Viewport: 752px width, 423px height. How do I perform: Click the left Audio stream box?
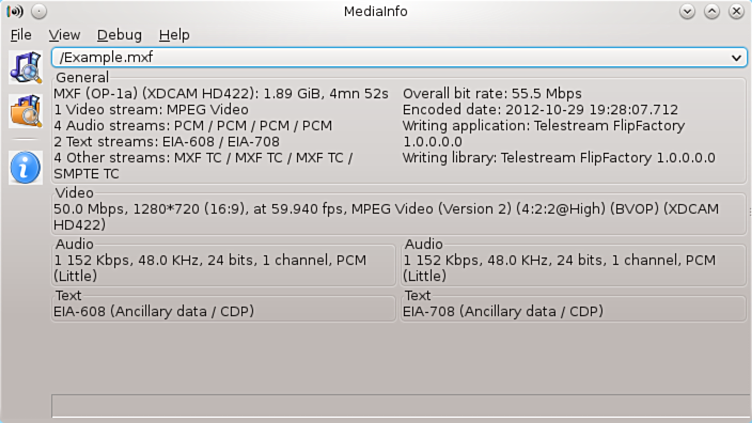pyautogui.click(x=224, y=267)
